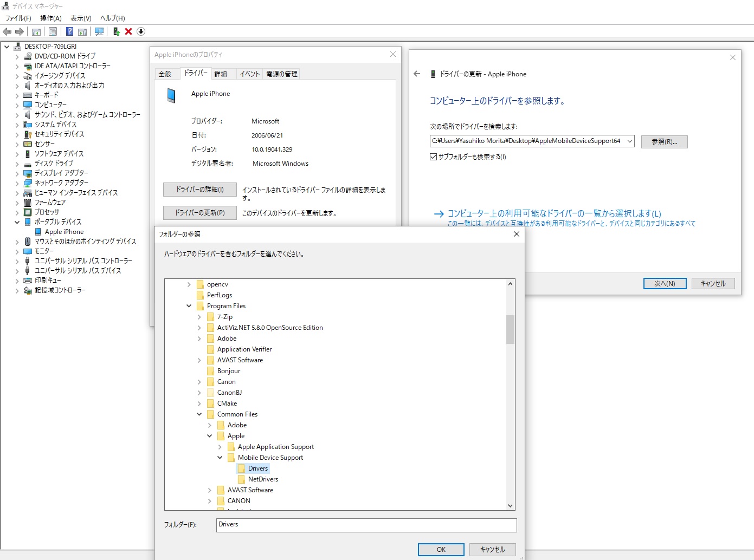Click the update device driver toolbar icon
The image size is (754, 560).
pyautogui.click(x=116, y=31)
